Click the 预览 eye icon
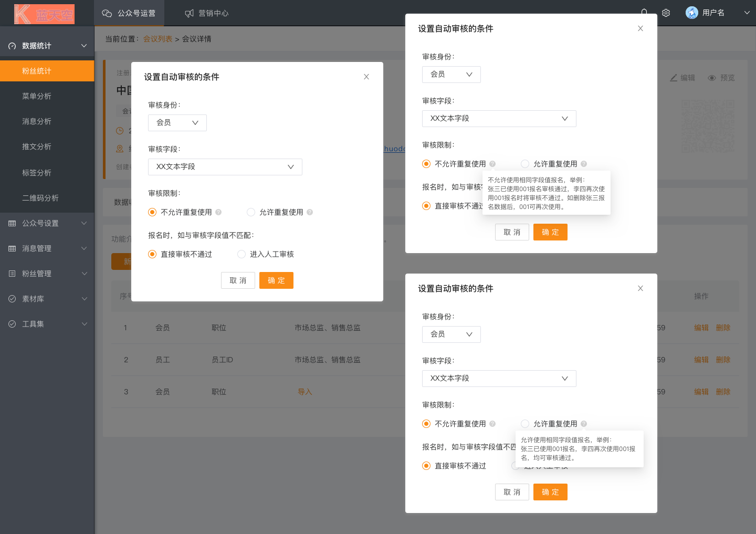Viewport: 756px width, 534px height. pos(712,78)
